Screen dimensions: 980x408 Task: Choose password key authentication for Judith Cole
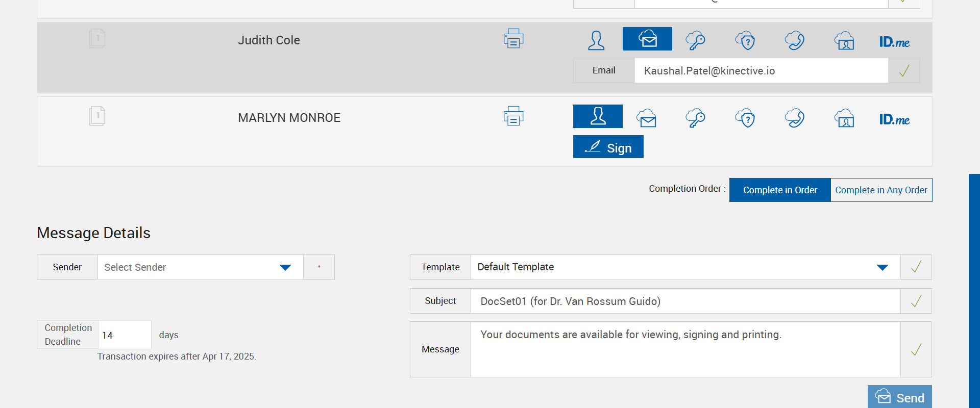point(695,40)
